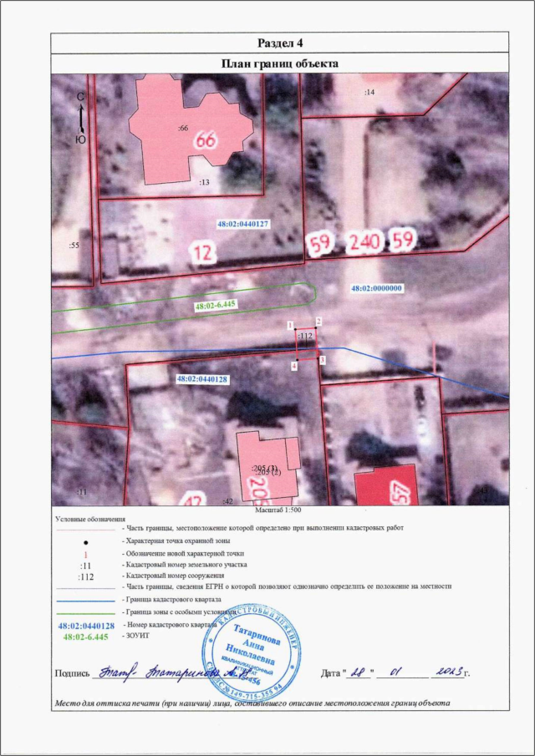The height and width of the screenshot is (756, 535).
Task: Click the green line legend sample
Action: [85, 612]
